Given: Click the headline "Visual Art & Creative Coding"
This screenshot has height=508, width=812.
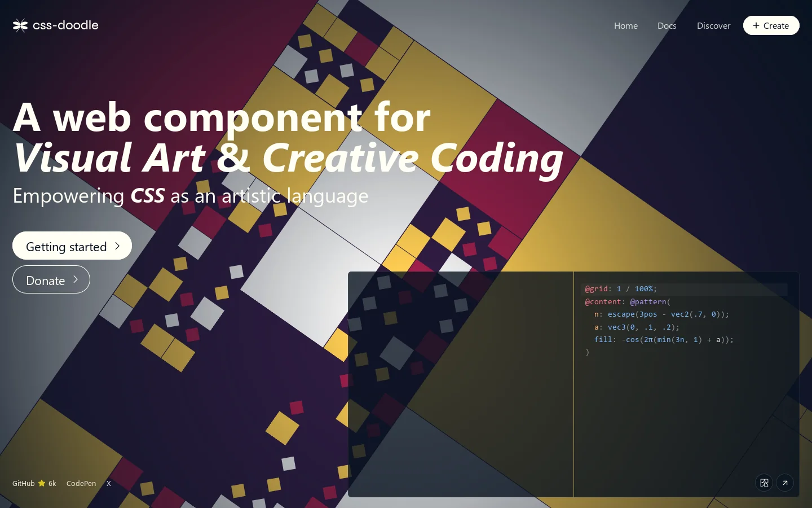Looking at the screenshot, I should (288, 158).
